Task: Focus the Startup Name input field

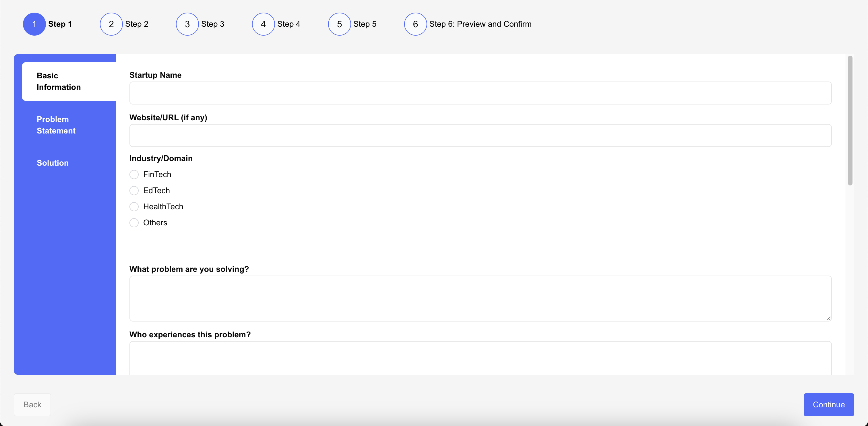Action: coord(480,93)
